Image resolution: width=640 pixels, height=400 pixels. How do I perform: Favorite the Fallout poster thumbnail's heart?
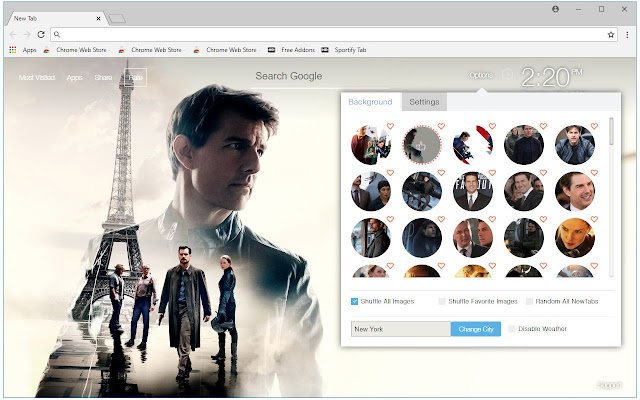[492, 173]
